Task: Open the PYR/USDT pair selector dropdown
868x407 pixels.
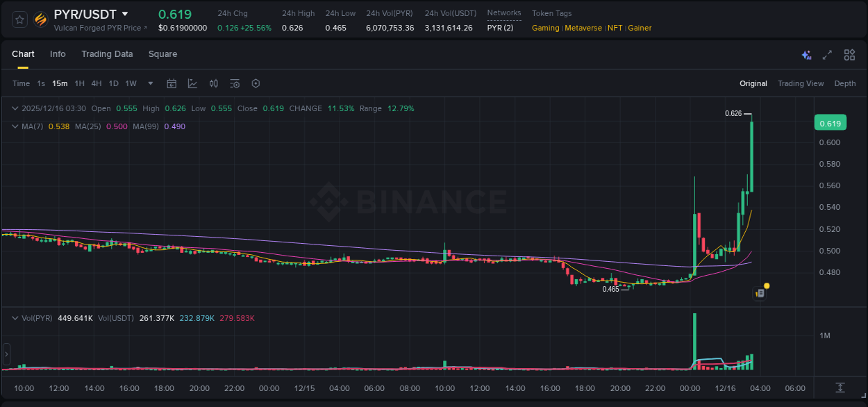Action: tap(125, 14)
